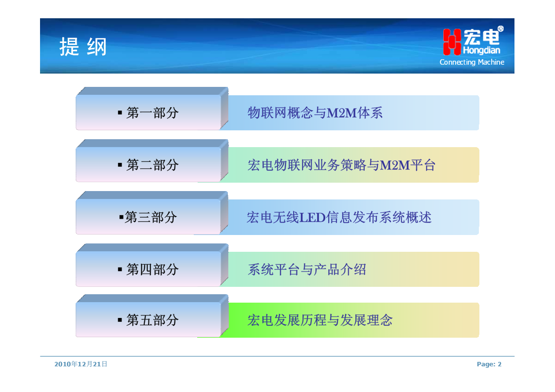The height and width of the screenshot is (392, 555).
Task: Click the Connecting Machine tagline
Action: point(472,62)
